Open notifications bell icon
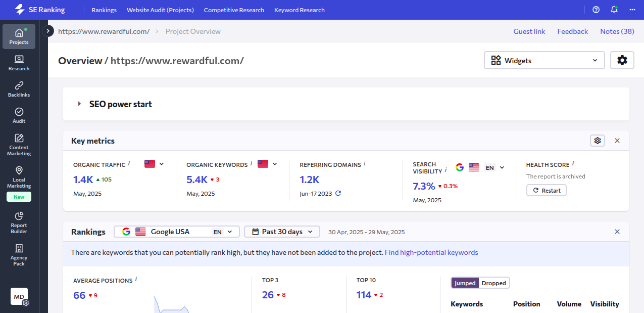Viewport: 644px width, 313px height. coord(614,10)
